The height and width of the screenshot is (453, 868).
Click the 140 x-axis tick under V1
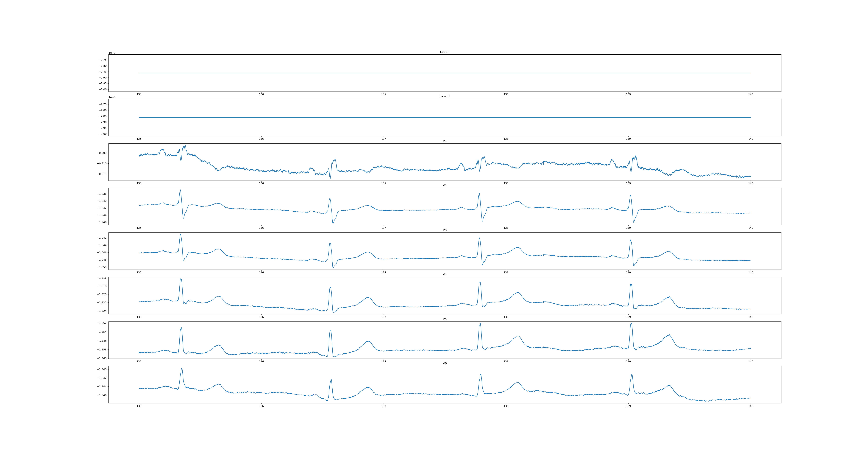click(x=750, y=183)
